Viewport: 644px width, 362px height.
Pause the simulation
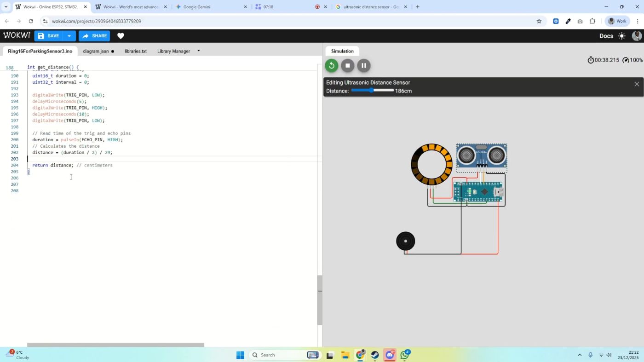coord(363,65)
